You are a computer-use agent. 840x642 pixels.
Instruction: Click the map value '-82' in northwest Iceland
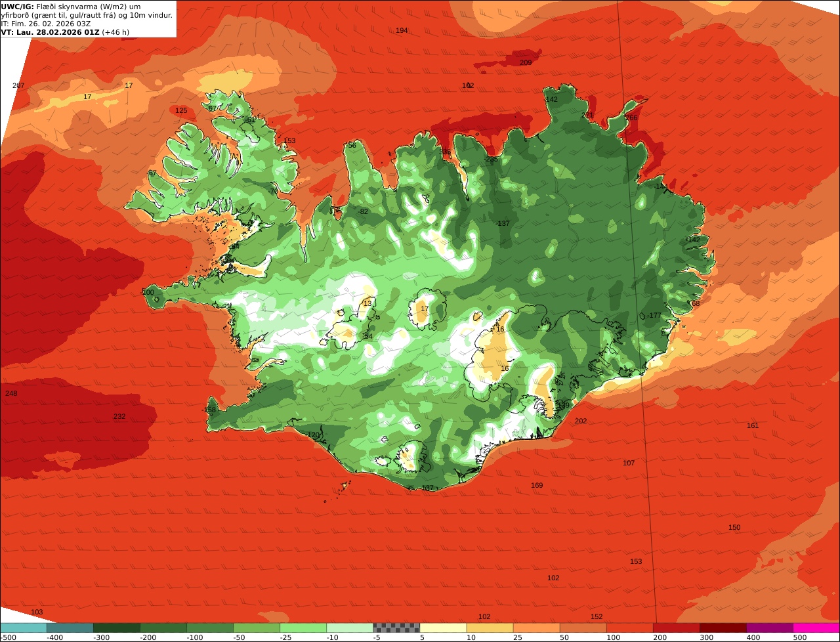click(363, 212)
